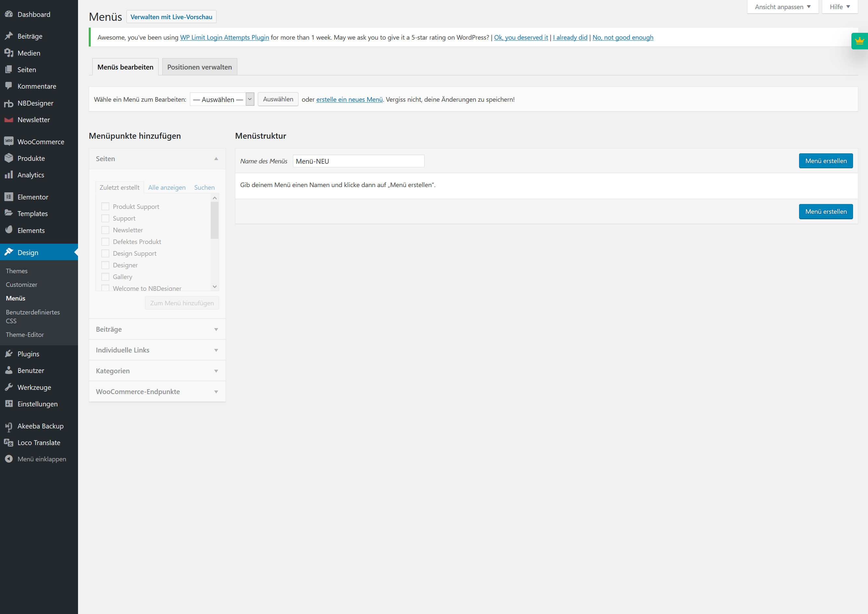
Task: Open Akeeba Backup from sidebar
Action: pos(40,425)
